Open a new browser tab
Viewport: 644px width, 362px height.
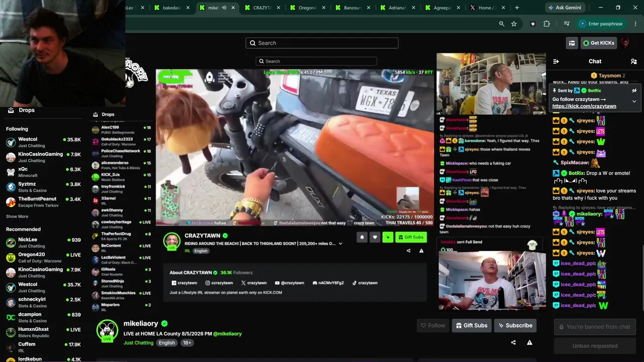517,8
